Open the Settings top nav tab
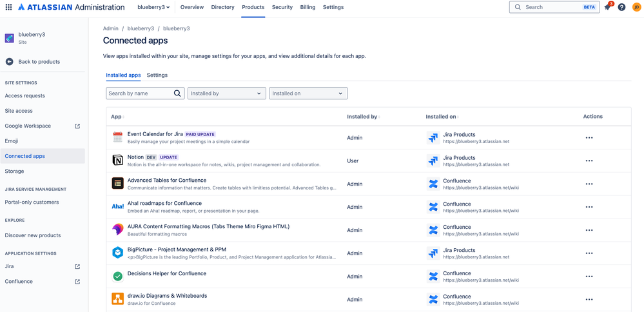644x312 pixels. 333,7
